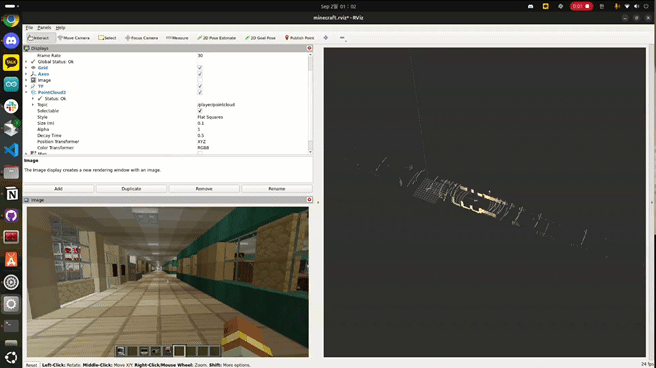
Task: Click the RGB8 color transformer value
Action: tap(203, 148)
